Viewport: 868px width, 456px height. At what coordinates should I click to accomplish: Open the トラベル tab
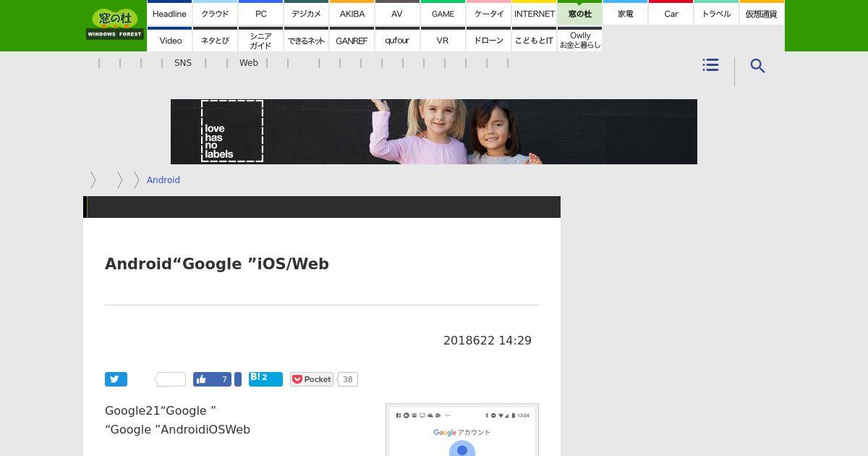pyautogui.click(x=716, y=13)
